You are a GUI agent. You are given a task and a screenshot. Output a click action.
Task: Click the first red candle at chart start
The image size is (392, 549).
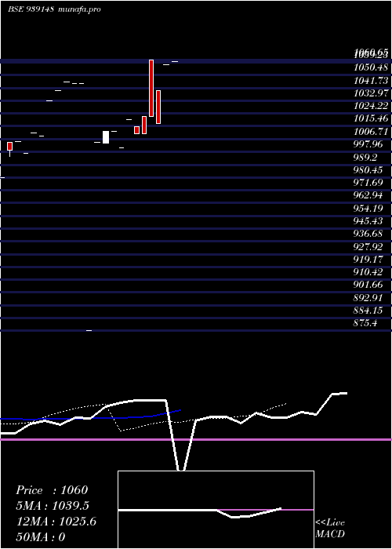tap(9, 147)
